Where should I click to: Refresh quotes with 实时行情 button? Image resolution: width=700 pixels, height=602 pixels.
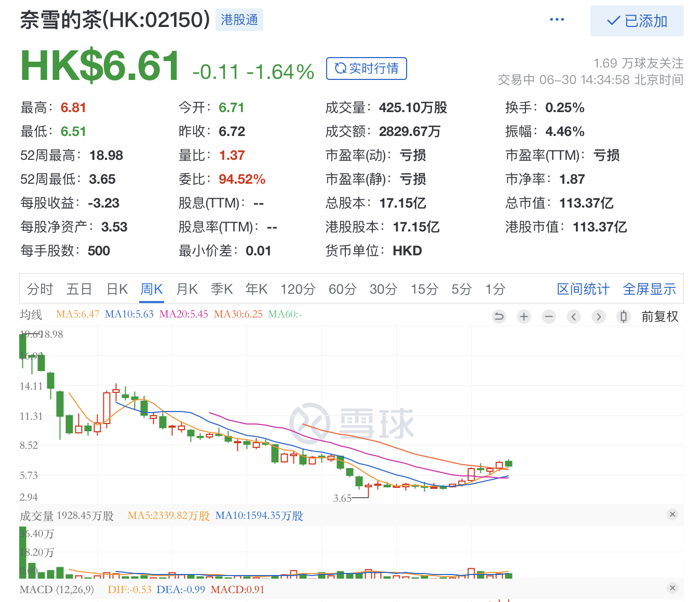click(x=367, y=69)
